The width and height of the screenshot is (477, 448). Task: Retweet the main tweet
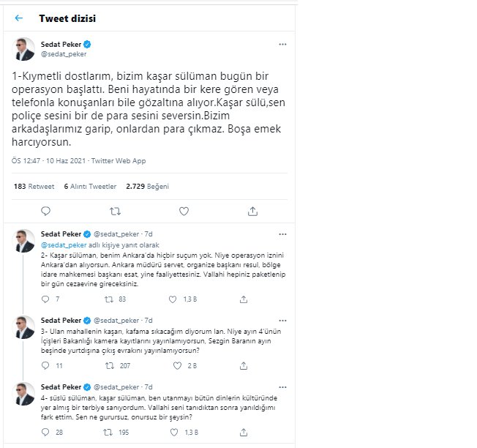115,211
